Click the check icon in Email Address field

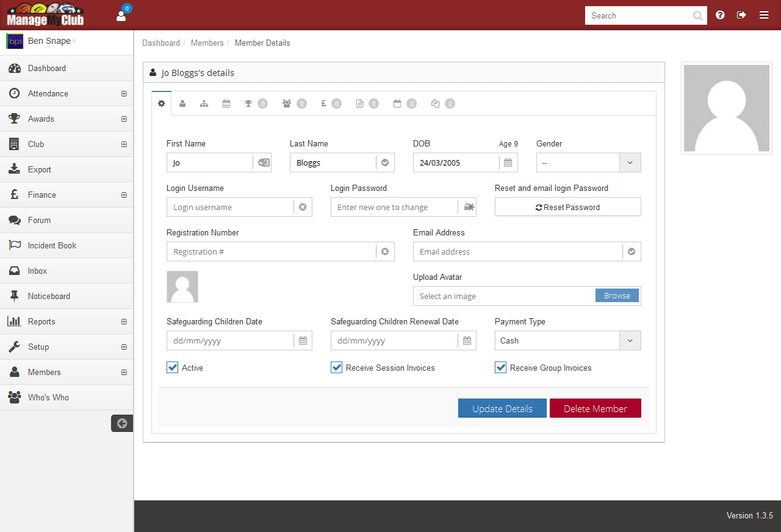[x=631, y=252]
